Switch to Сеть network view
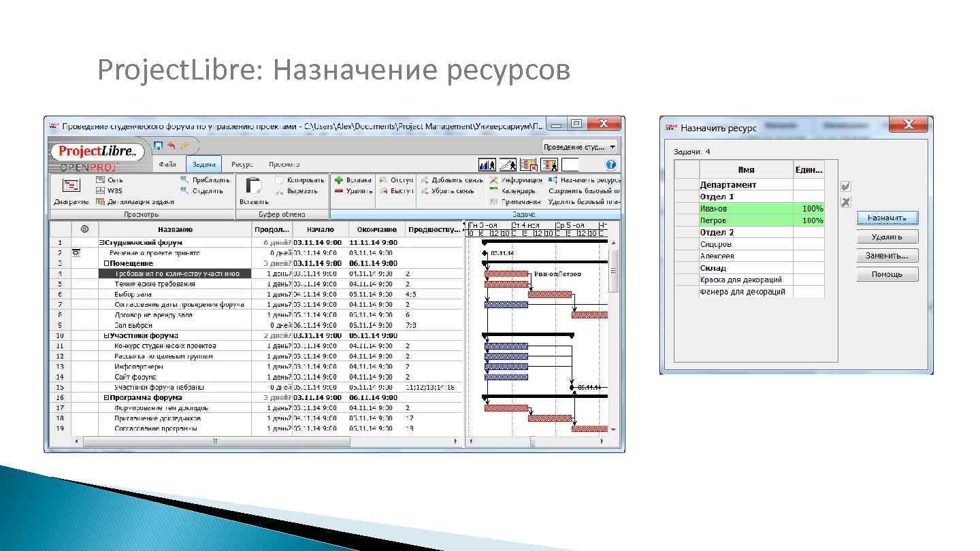This screenshot has height=551, width=980. click(x=110, y=180)
